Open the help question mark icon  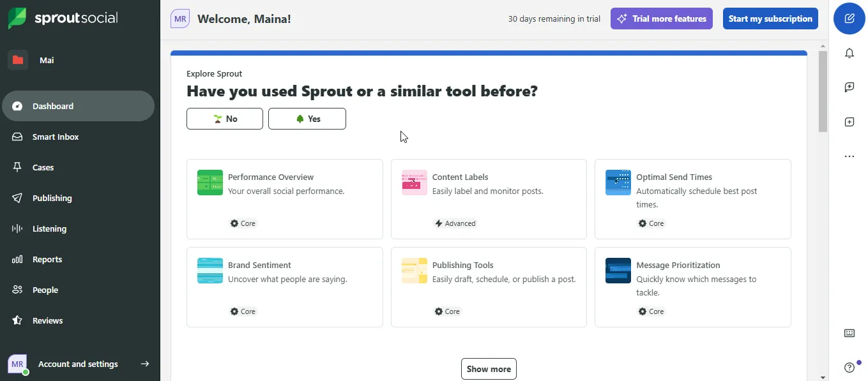pyautogui.click(x=849, y=367)
